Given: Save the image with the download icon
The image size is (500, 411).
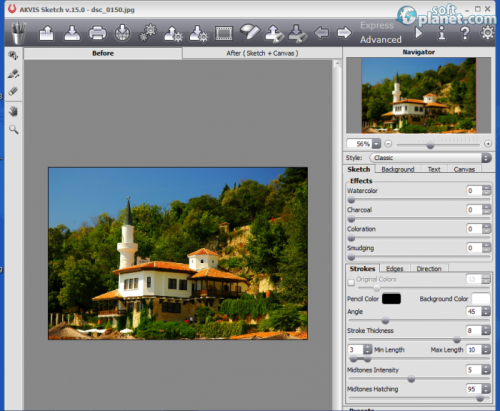Looking at the screenshot, I should (x=72, y=33).
